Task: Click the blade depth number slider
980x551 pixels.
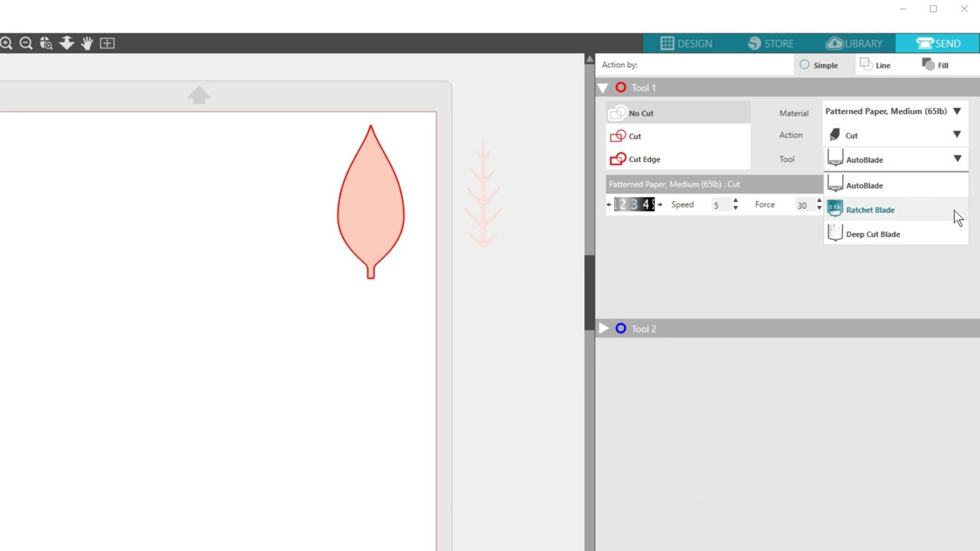Action: click(x=634, y=204)
